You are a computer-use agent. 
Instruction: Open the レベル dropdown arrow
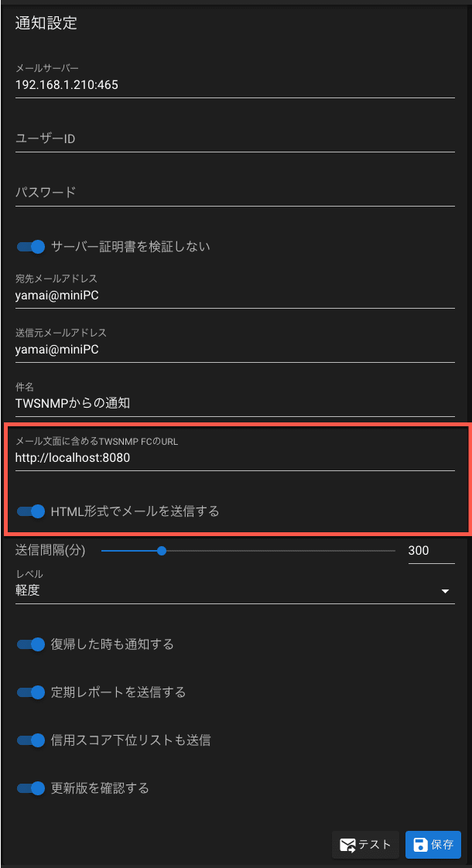click(x=445, y=591)
